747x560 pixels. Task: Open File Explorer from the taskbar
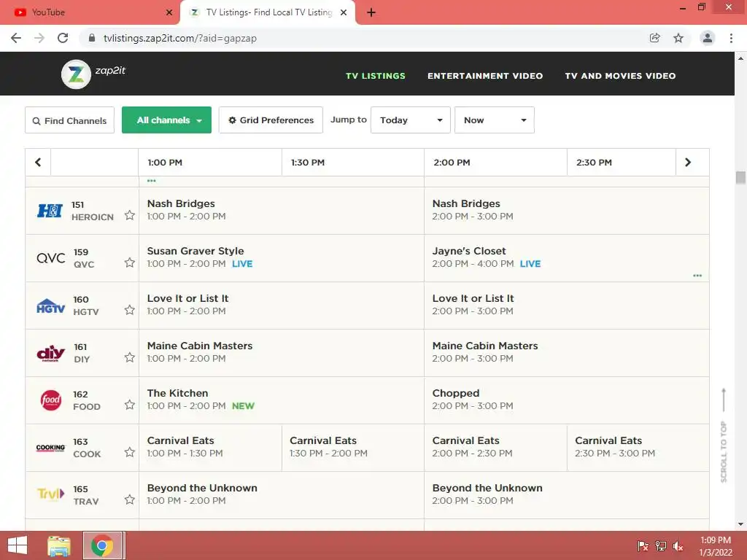[x=59, y=545]
